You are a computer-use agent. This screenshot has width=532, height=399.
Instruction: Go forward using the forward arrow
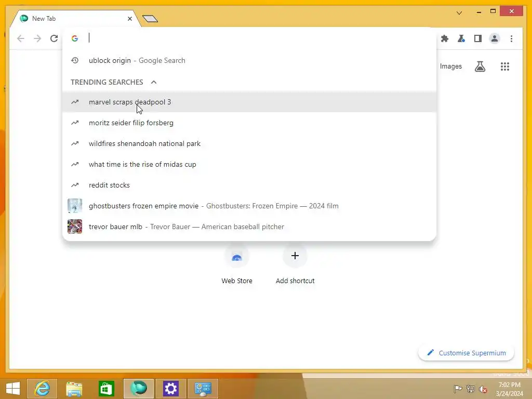[x=37, y=38]
